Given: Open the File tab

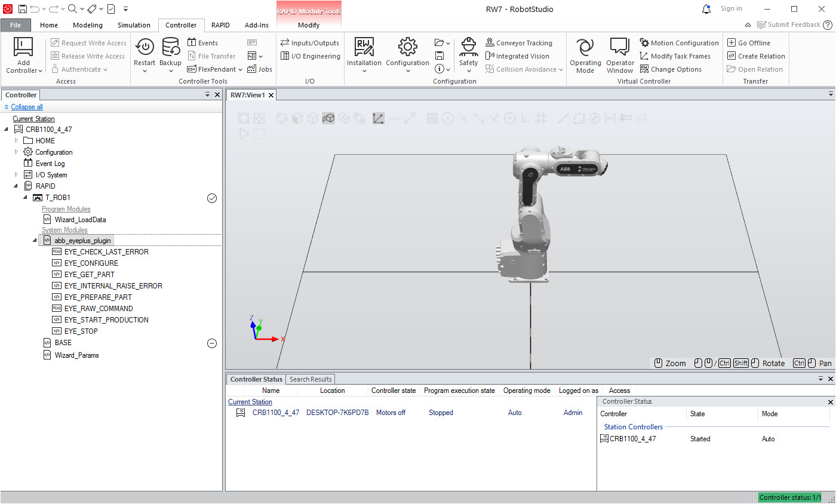Looking at the screenshot, I should (x=16, y=25).
